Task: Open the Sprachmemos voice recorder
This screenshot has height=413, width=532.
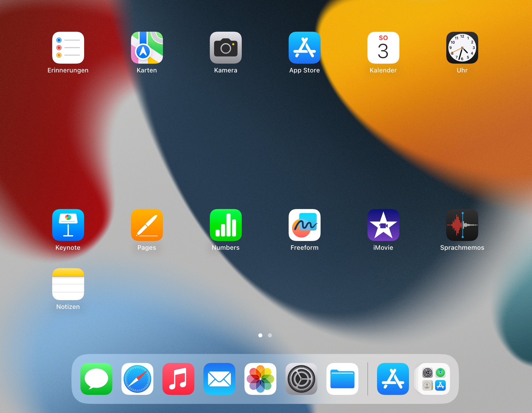Action: (462, 225)
